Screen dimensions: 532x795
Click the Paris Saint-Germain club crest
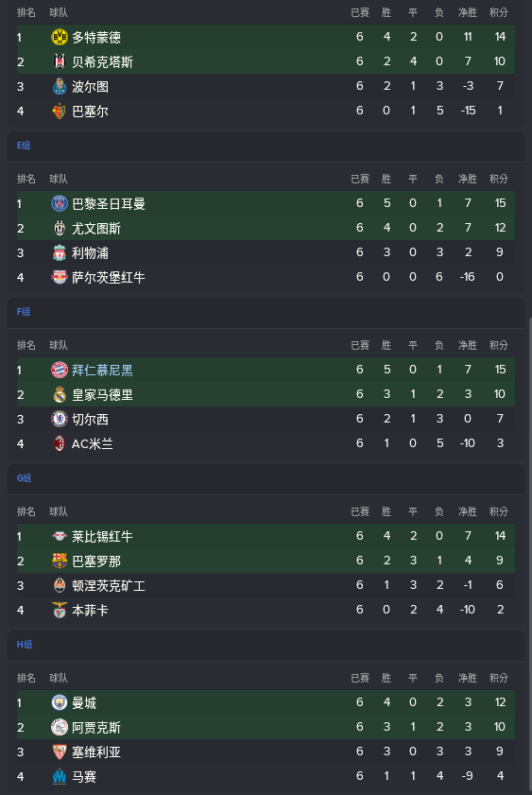pos(60,203)
